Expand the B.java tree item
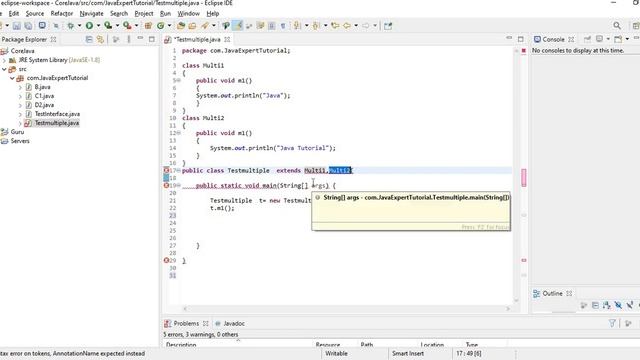The height and width of the screenshot is (360, 640). pyautogui.click(x=20, y=87)
